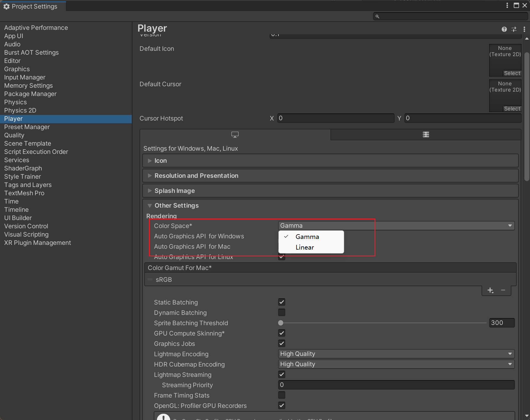
Task: Open the Player help documentation icon
Action: coord(504,29)
